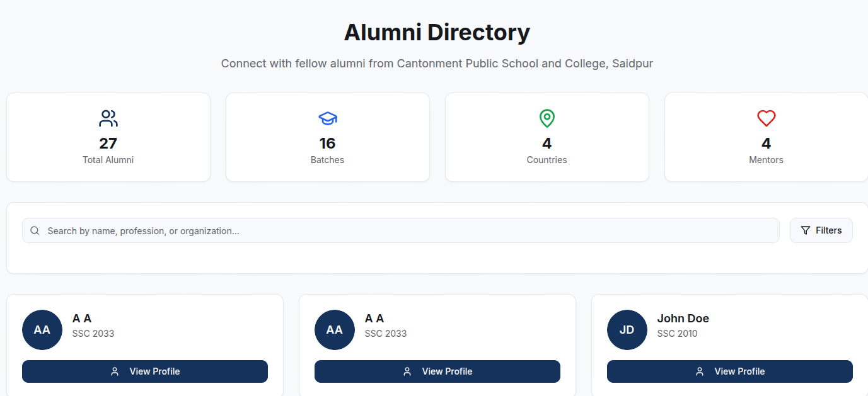Click the second AA avatar circle

coord(335,330)
